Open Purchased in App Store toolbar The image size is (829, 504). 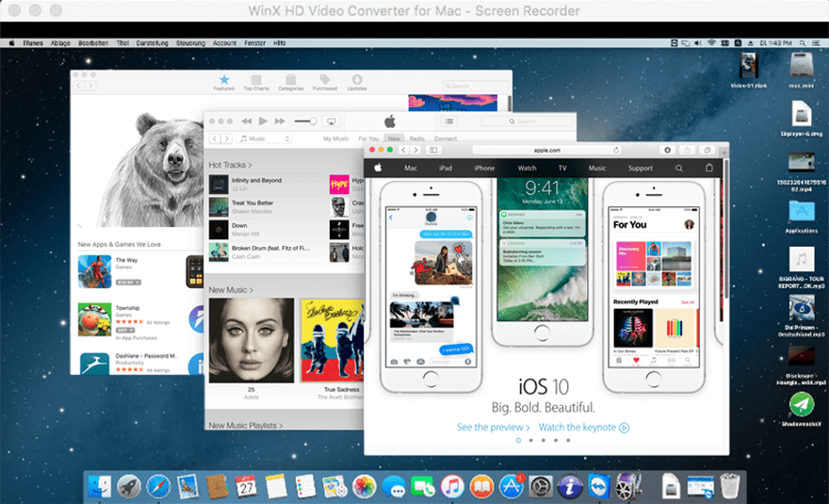pos(325,83)
